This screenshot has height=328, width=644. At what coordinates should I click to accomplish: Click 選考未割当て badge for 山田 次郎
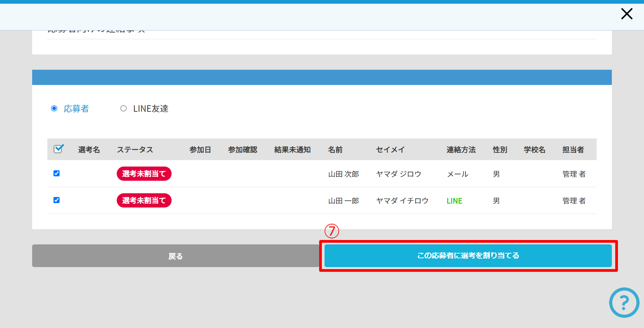pos(144,174)
